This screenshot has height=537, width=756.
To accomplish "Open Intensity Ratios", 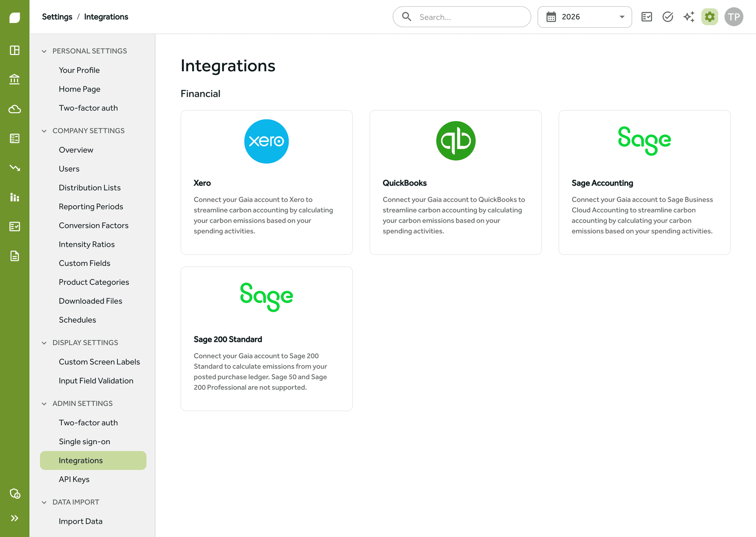I will point(87,244).
